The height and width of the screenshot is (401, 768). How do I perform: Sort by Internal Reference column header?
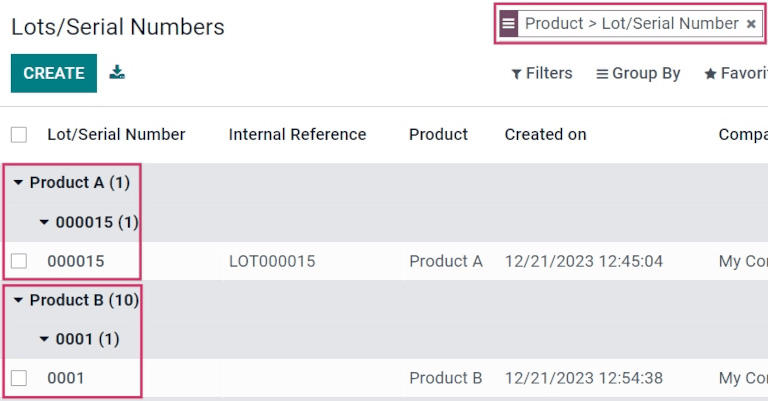tap(297, 135)
